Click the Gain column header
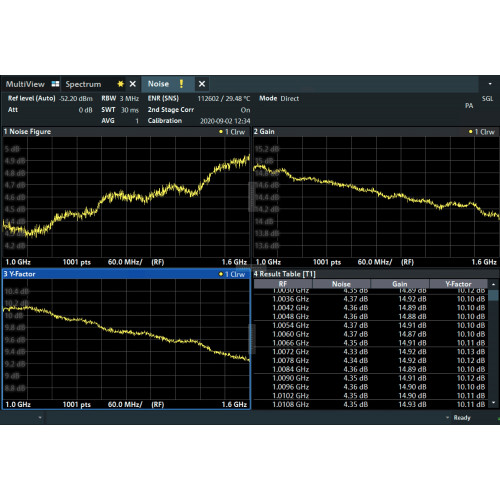 [x=400, y=284]
